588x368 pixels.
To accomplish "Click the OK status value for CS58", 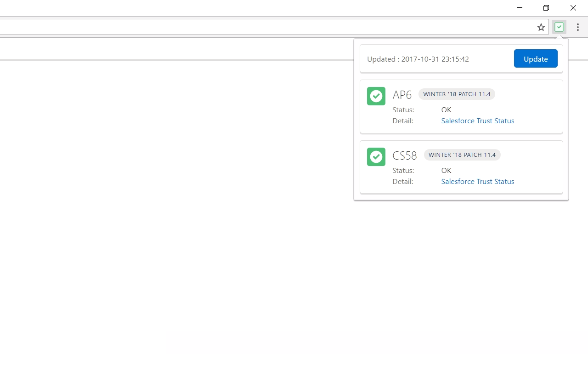I will (x=446, y=170).
